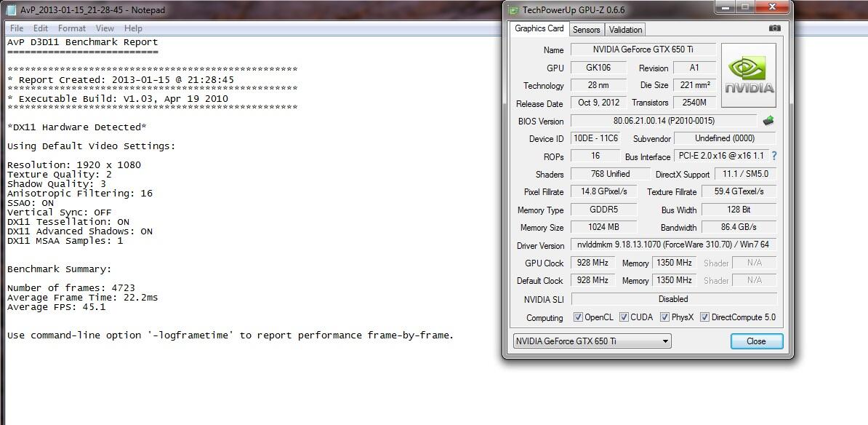
Task: Click the Transistors field showing 2540M
Action: click(x=694, y=103)
